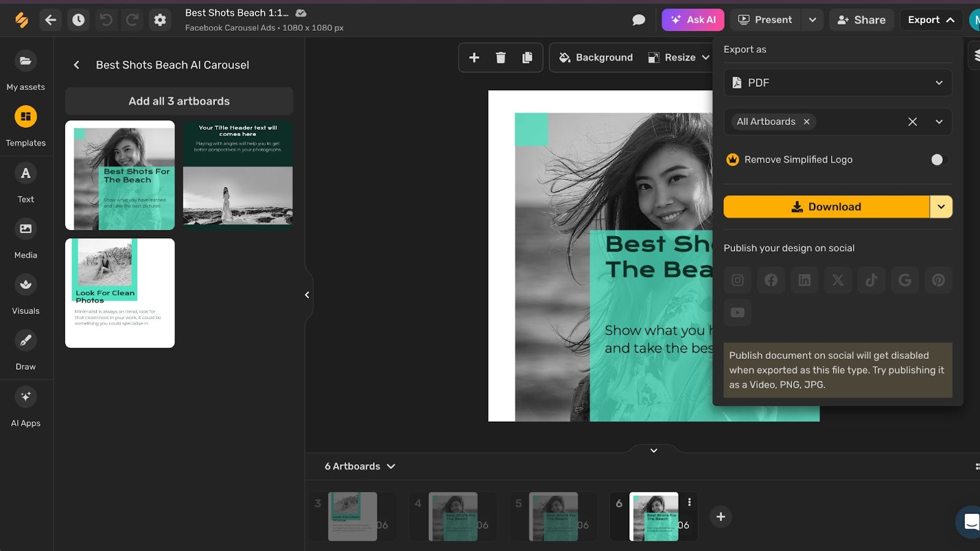
Task: Enable Remove Simplified Logo
Action: (x=937, y=159)
